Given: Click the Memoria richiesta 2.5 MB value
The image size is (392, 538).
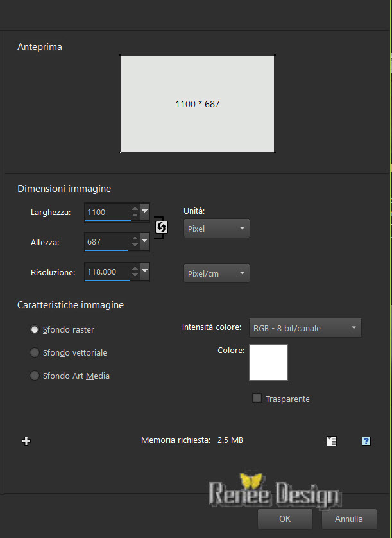Looking at the screenshot, I should point(230,440).
